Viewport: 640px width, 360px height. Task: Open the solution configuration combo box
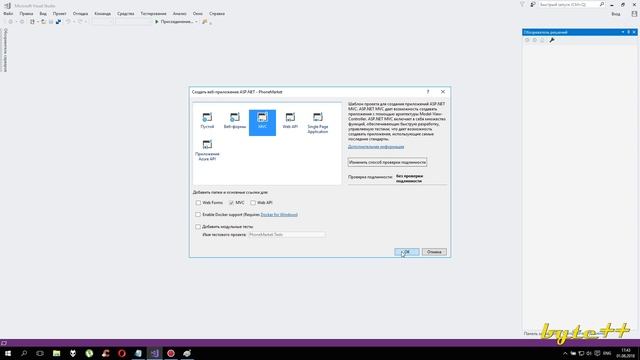[102, 22]
